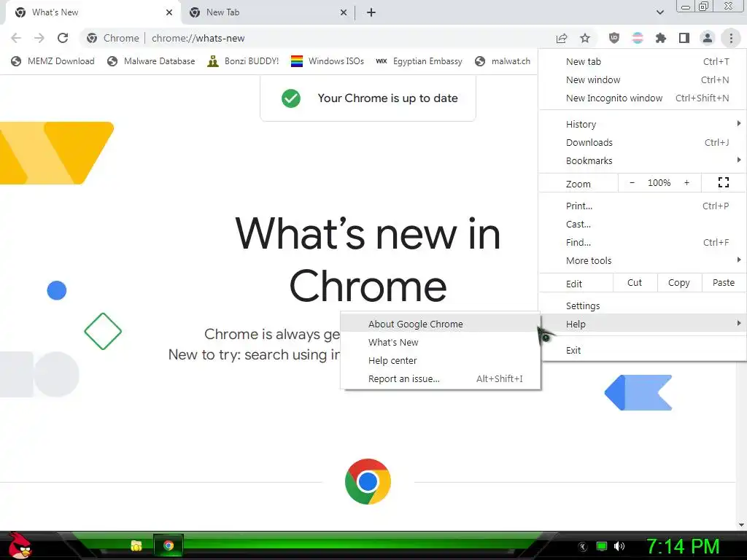The image size is (747, 560).
Task: Open the tab search chevron
Action: pyautogui.click(x=659, y=12)
